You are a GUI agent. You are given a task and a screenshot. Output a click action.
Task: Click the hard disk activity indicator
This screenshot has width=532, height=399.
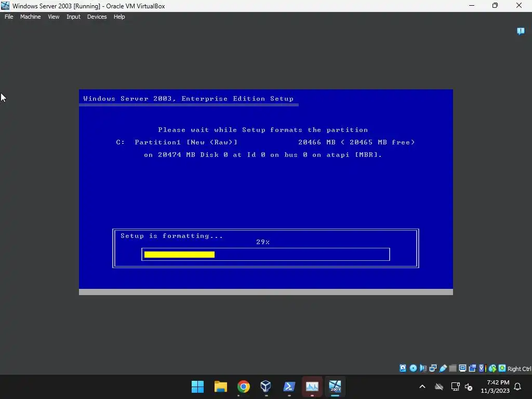[x=403, y=368]
